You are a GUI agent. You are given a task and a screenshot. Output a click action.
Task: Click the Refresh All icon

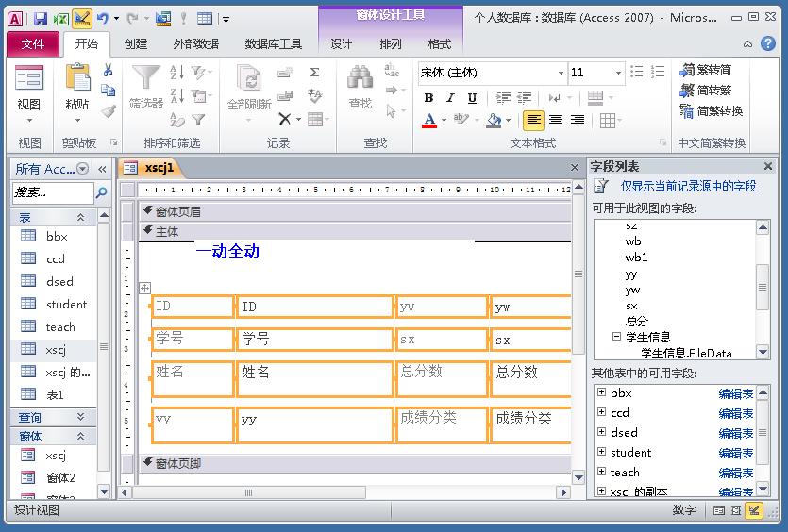249,80
